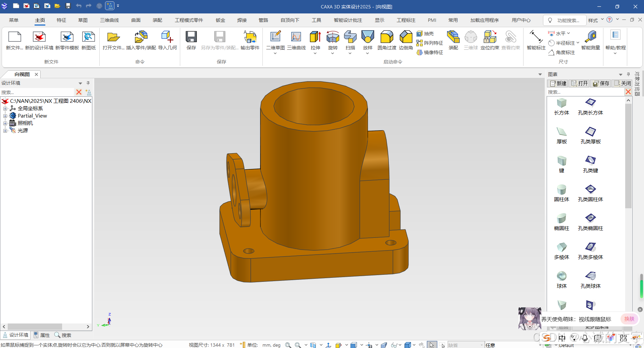Viewport: 644px width, 348px height.
Task: Click 打开文件 open file folder icon
Action: [x=113, y=37]
